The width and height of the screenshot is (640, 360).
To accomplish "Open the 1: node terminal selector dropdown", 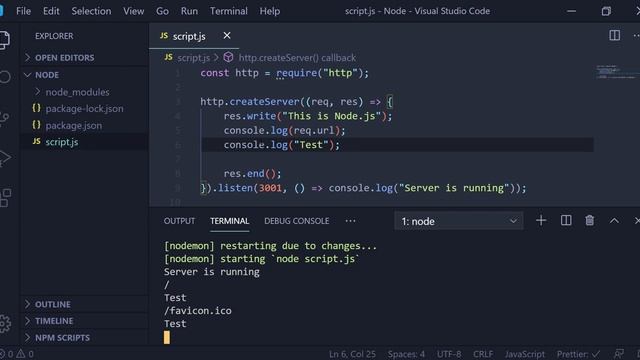I will (x=459, y=221).
